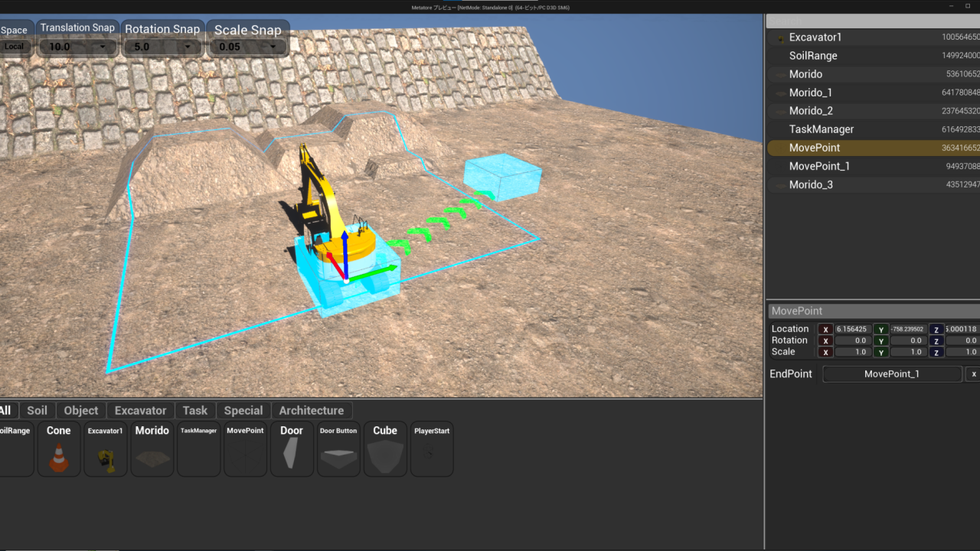Select TaskManager in the outliner list
The width and height of the screenshot is (980, 551).
pos(821,129)
